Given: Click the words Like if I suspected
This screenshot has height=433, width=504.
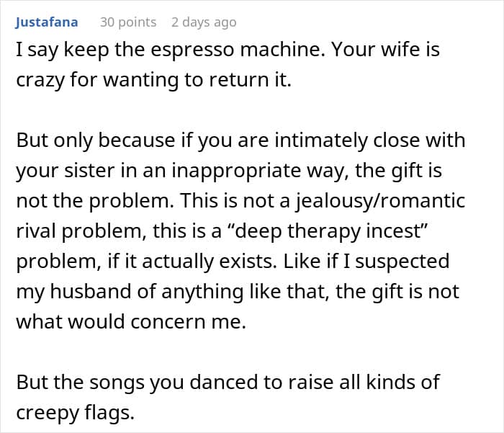Looking at the screenshot, I should click(x=366, y=262).
